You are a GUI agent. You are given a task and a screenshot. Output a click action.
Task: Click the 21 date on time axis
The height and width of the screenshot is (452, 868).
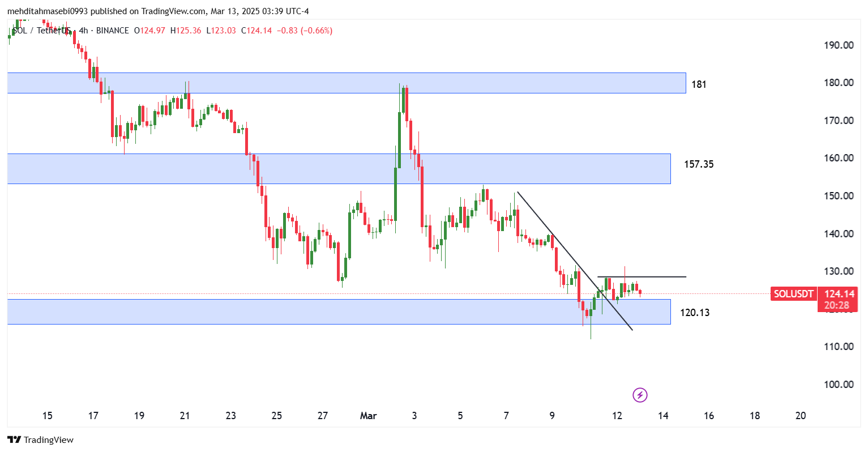185,416
